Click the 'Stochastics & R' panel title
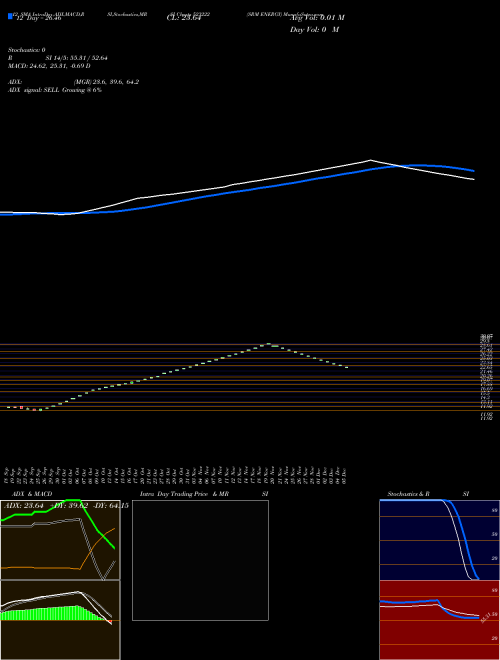Image resolution: width=500 pixels, height=660 pixels. [409, 494]
